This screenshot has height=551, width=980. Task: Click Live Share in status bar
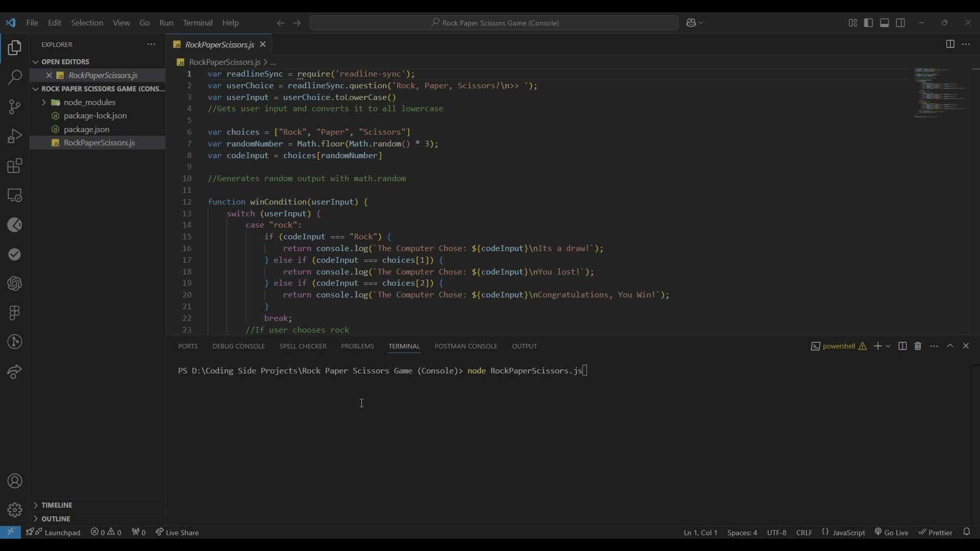coord(177,532)
